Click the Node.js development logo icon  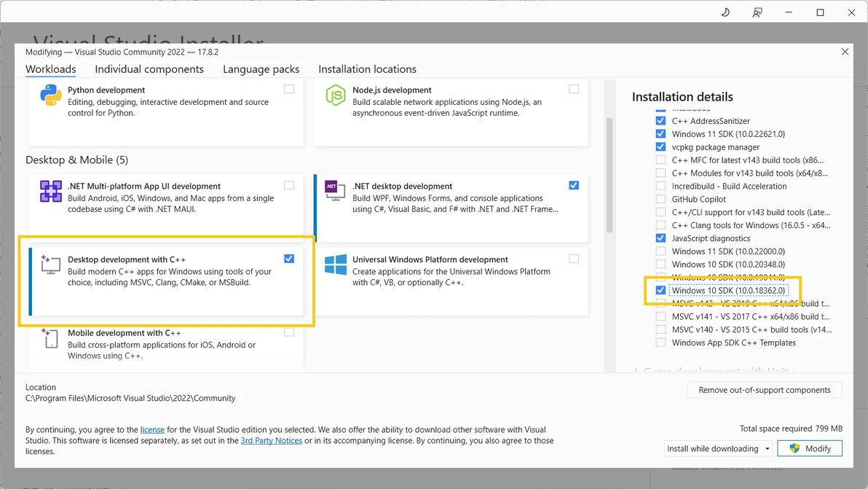tap(336, 95)
